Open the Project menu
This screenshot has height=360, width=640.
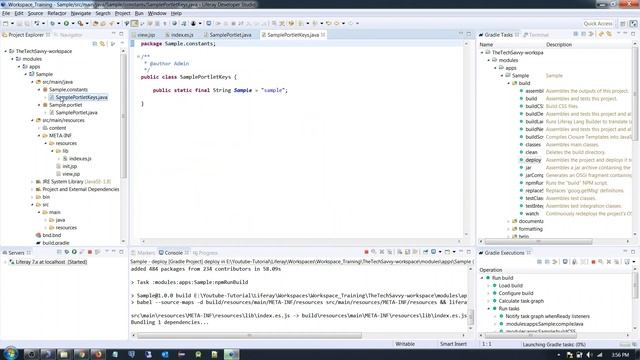122,13
